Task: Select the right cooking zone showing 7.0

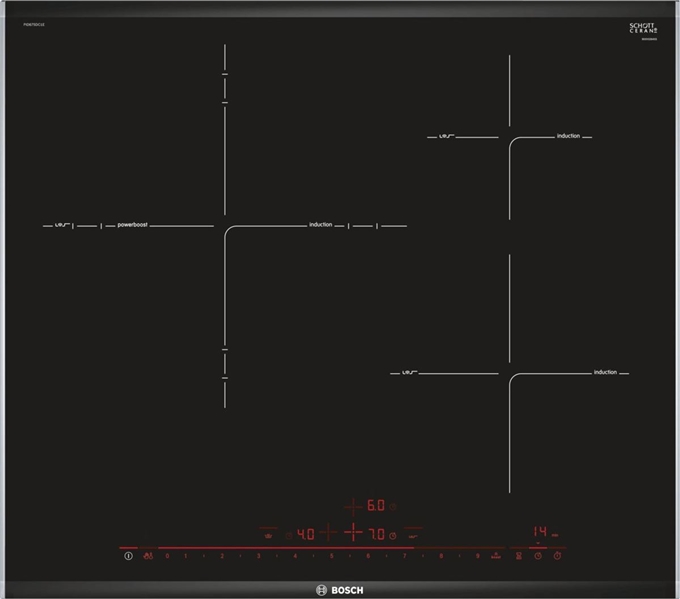Action: [376, 534]
